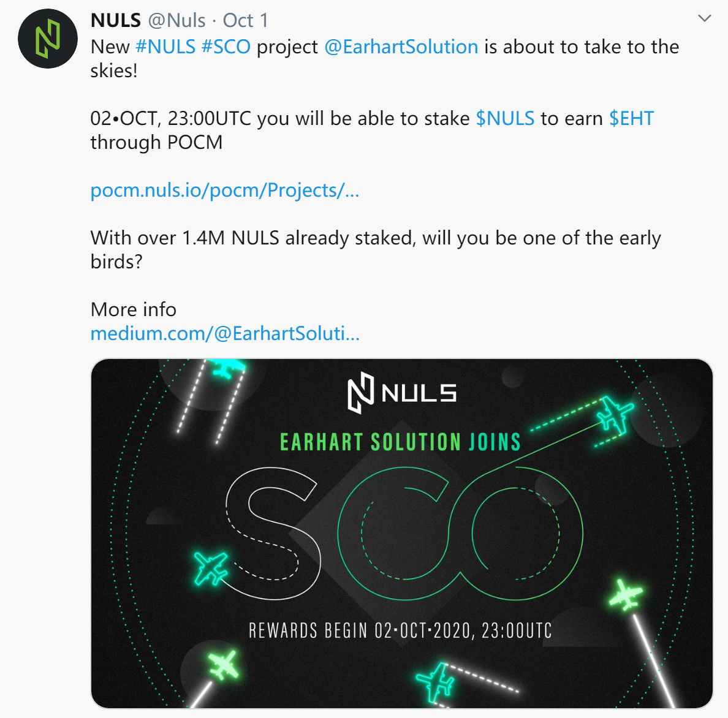Screen dimensions: 728x718
Task: Click the large SCO lettering in the image
Action: click(x=404, y=534)
